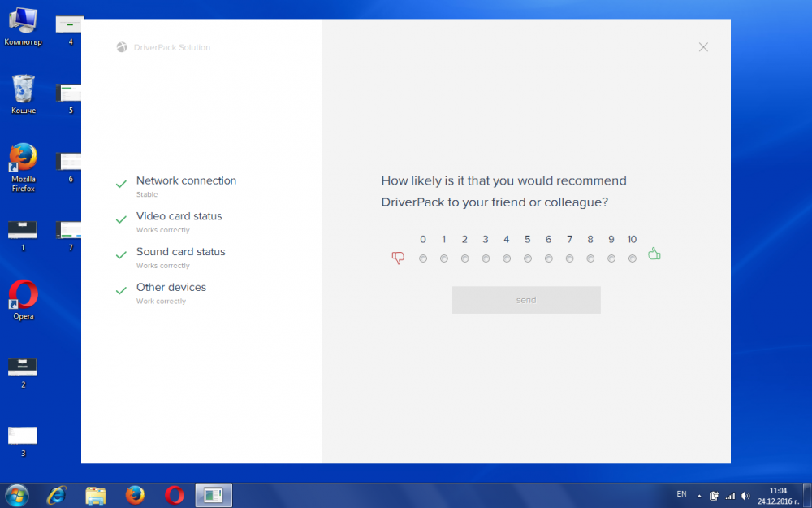
Task: Click the checkmark beside Video card status
Action: click(121, 219)
